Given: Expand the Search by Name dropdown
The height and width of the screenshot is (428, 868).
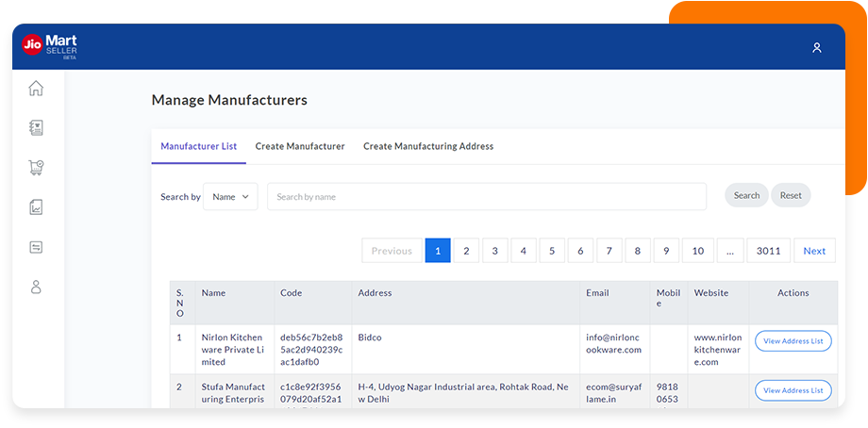Looking at the screenshot, I should click(x=230, y=196).
